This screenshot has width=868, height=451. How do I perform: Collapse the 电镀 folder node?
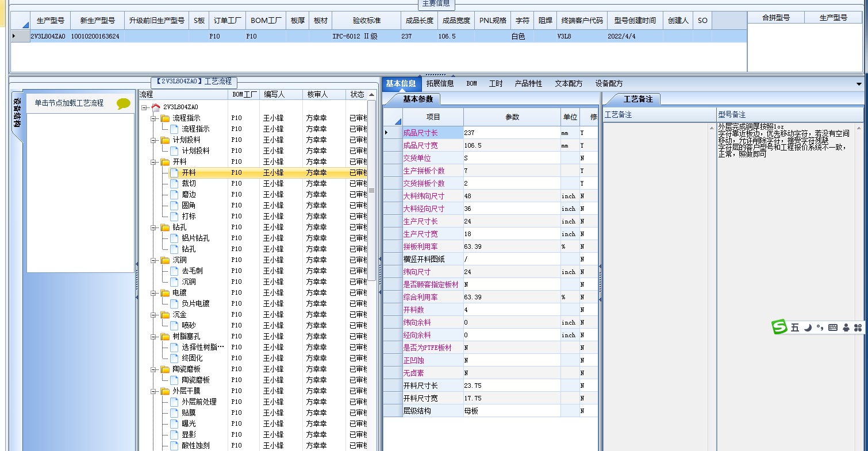153,292
